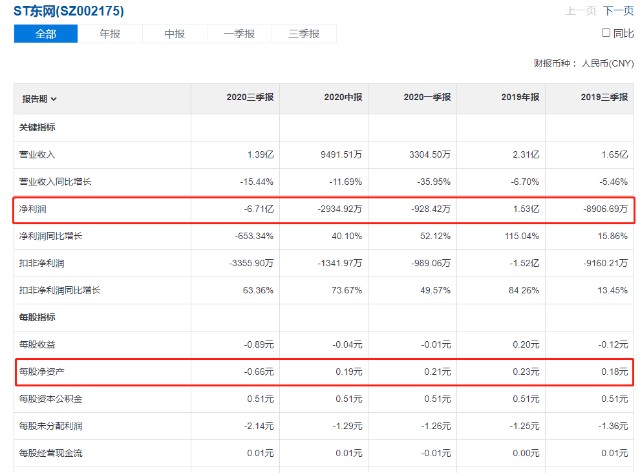Click the -8906.69万 net profit value
Screen dimensions: 640x473
[605, 209]
